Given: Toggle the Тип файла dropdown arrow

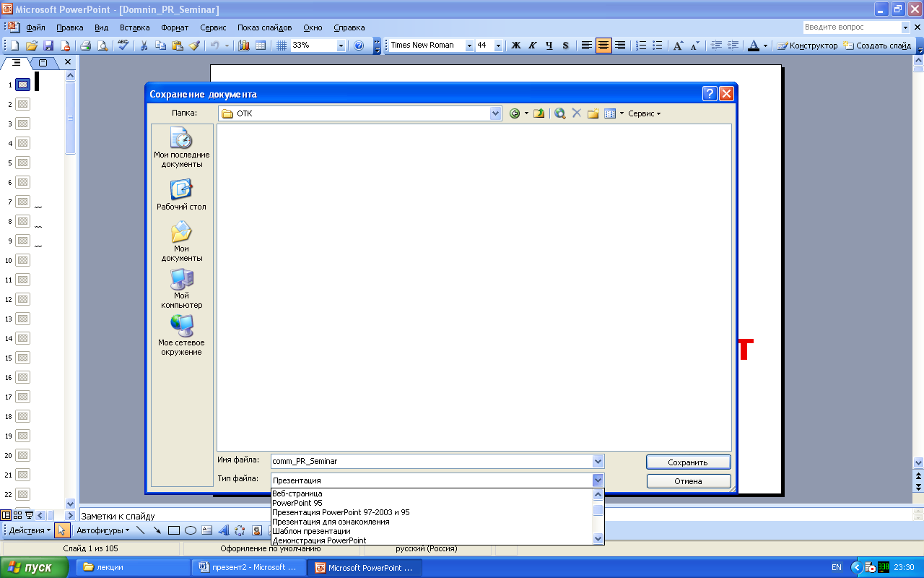Looking at the screenshot, I should coord(598,480).
